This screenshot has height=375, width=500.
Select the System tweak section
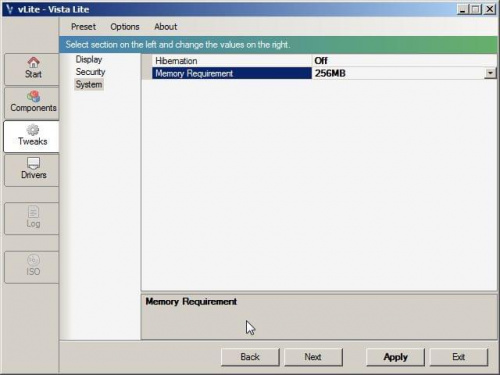click(x=89, y=84)
